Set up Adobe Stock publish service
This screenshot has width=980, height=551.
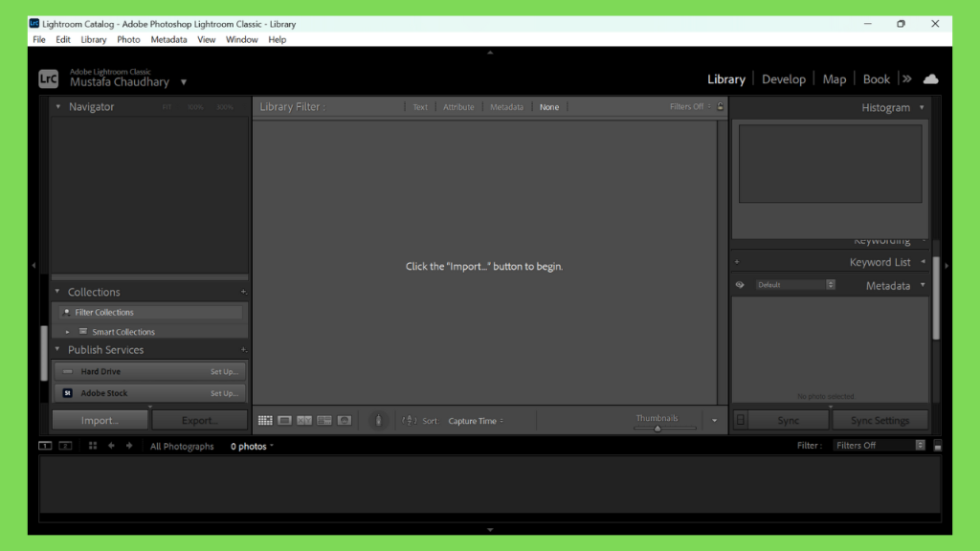(224, 393)
